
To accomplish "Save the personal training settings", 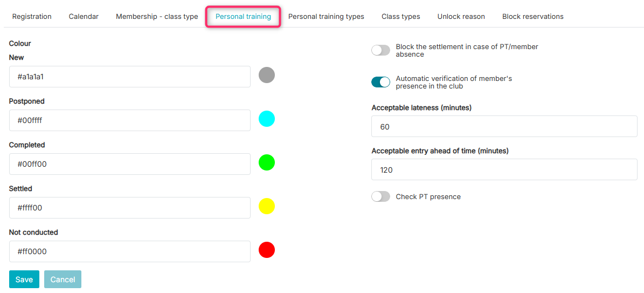I will [x=24, y=280].
